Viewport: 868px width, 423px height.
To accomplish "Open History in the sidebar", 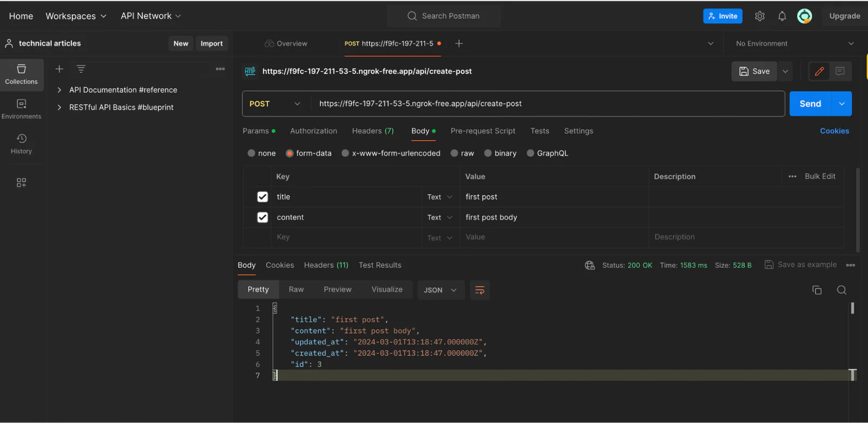I will (22, 144).
